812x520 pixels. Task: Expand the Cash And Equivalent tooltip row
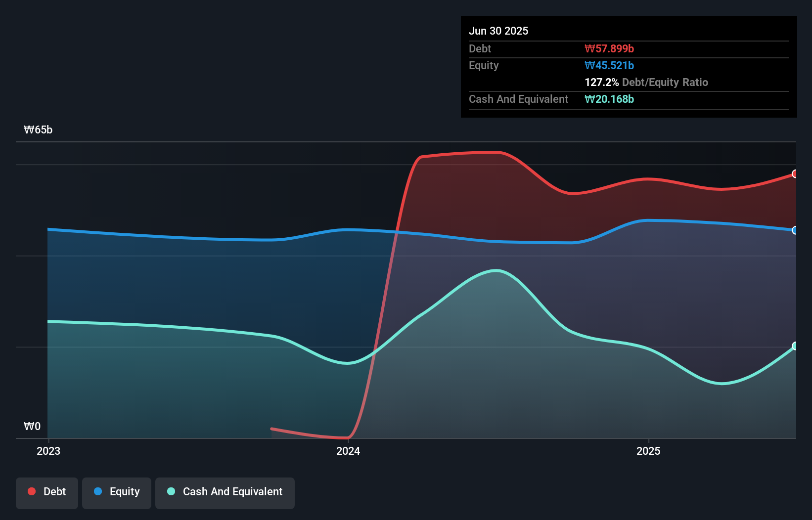518,99
